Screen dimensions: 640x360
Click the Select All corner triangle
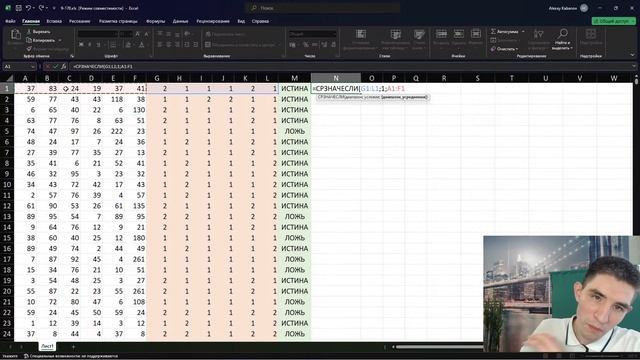click(x=9, y=78)
